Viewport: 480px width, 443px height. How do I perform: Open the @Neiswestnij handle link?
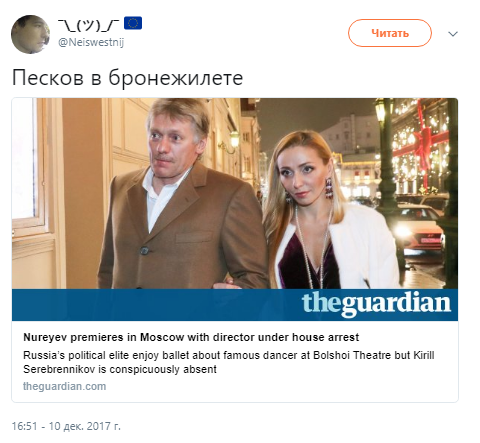click(91, 43)
